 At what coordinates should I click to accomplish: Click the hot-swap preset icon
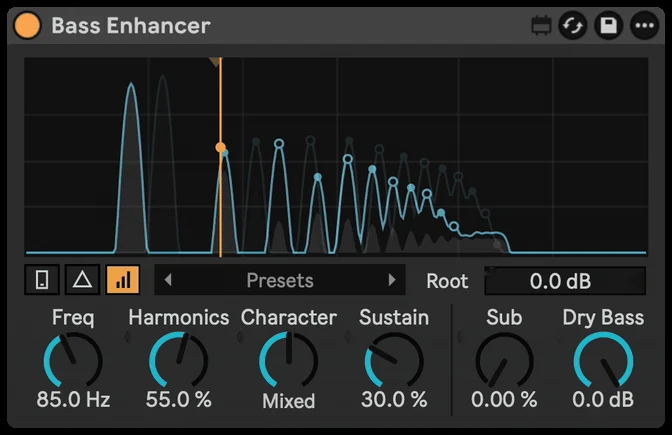[573, 26]
